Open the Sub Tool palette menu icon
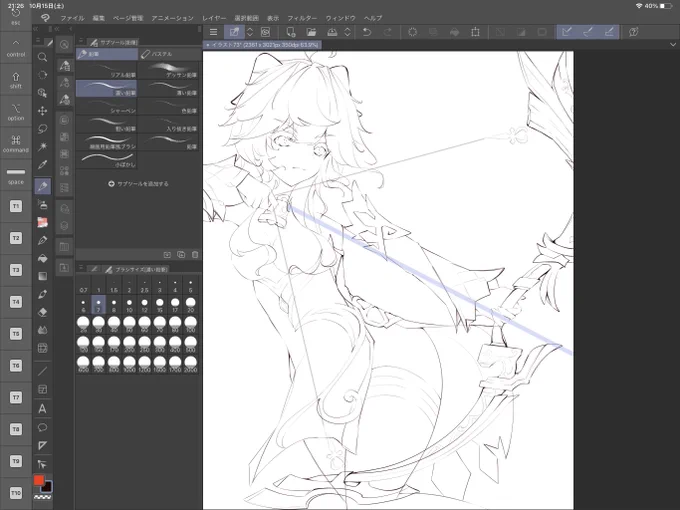The height and width of the screenshot is (510, 680). click(81, 41)
